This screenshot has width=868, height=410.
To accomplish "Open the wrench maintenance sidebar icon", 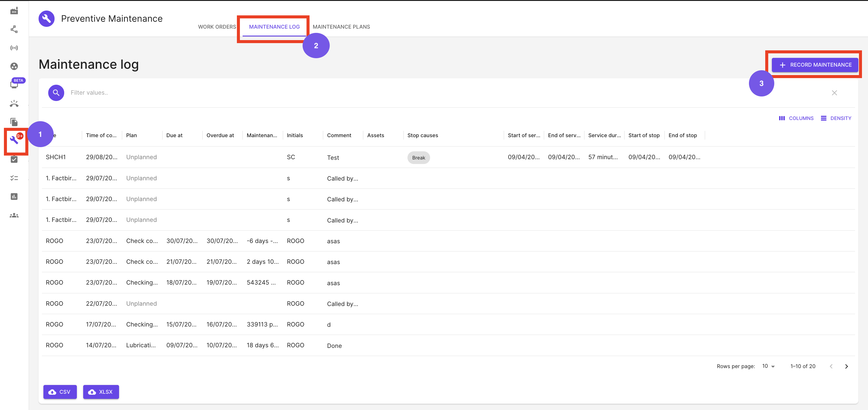I will click(x=14, y=140).
